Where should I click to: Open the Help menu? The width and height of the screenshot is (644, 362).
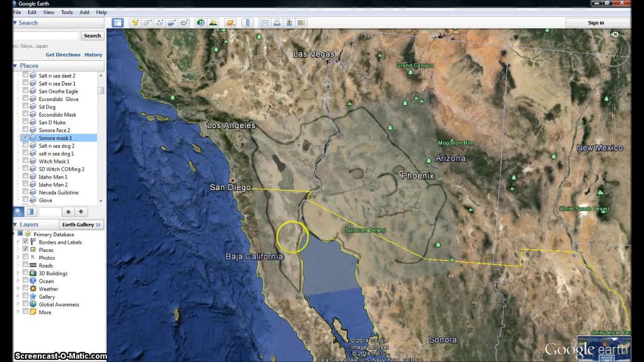101,12
